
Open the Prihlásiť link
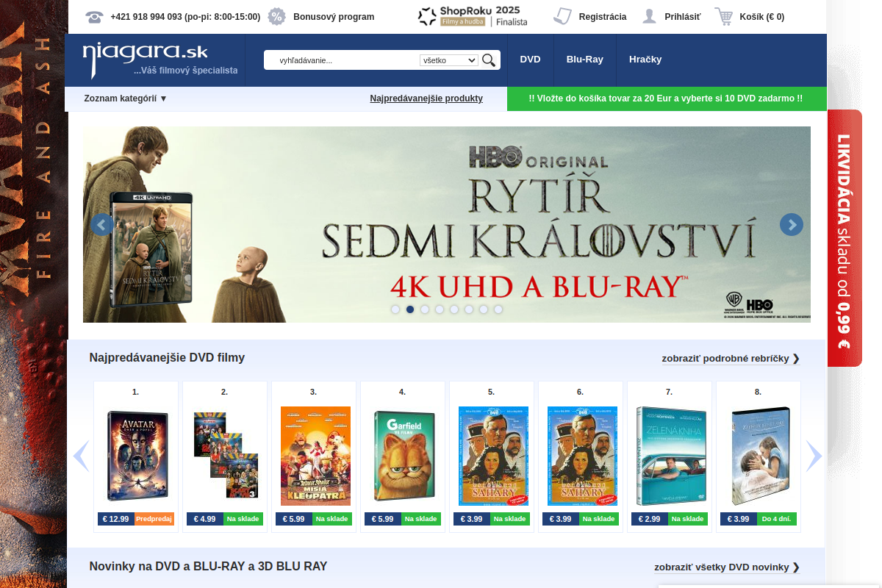[683, 17]
